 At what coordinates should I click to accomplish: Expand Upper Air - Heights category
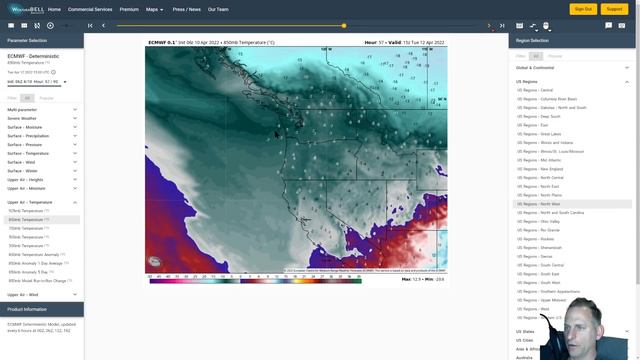42,180
